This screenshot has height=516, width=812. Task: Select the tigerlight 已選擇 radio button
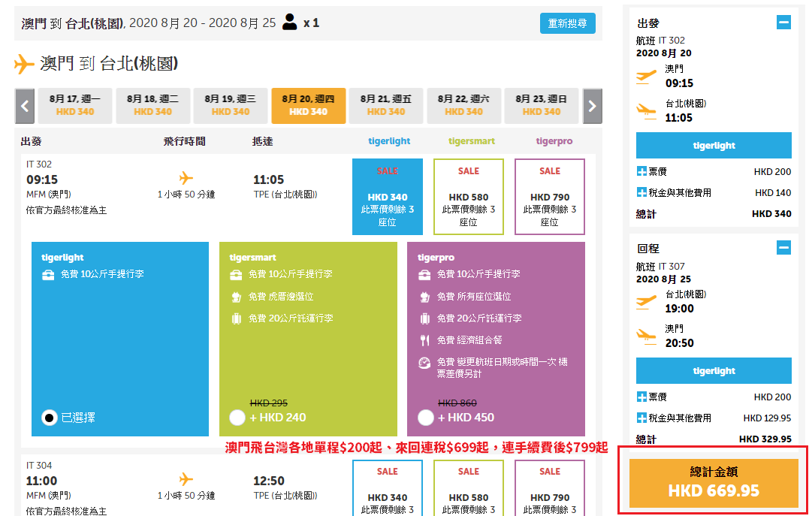49,418
